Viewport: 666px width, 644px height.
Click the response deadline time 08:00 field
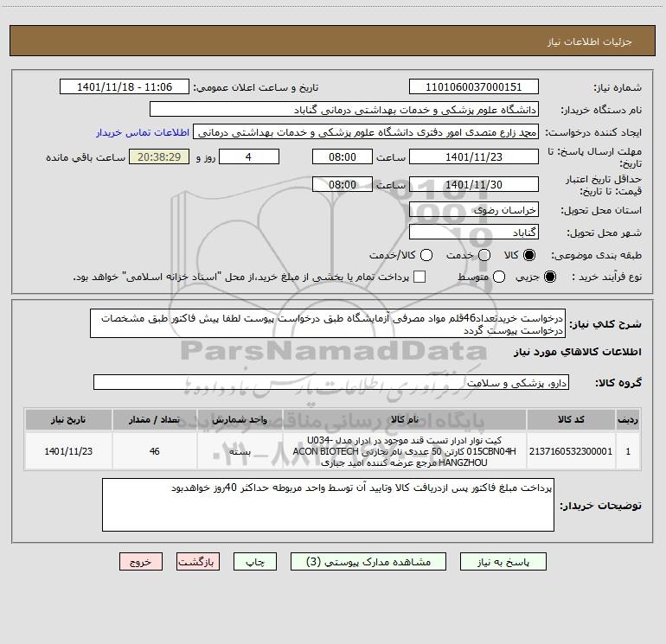tap(343, 156)
